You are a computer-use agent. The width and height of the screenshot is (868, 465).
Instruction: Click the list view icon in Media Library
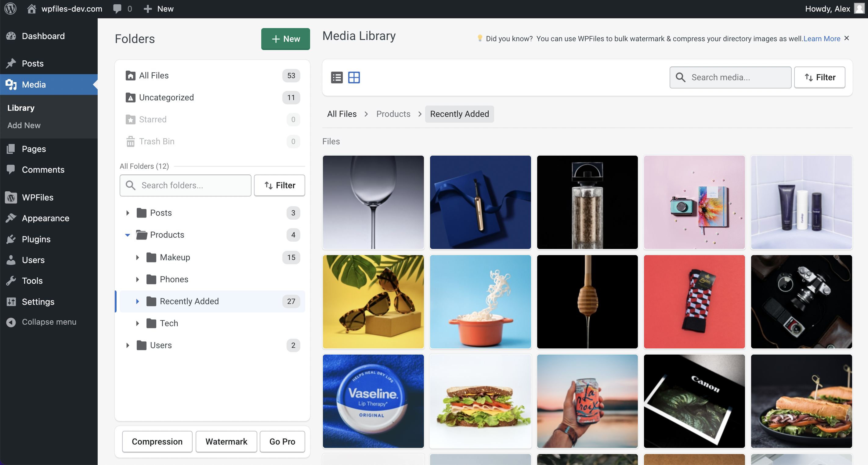(x=336, y=77)
